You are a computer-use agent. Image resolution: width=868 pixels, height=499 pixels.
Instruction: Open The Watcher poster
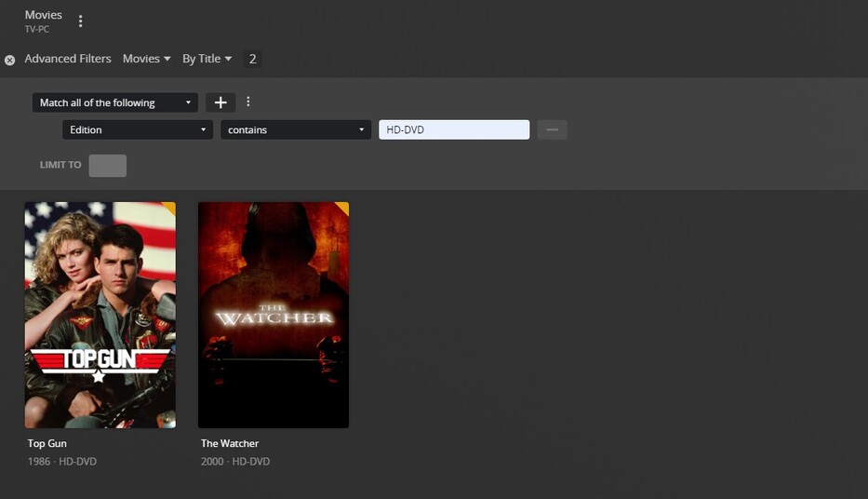(x=274, y=315)
